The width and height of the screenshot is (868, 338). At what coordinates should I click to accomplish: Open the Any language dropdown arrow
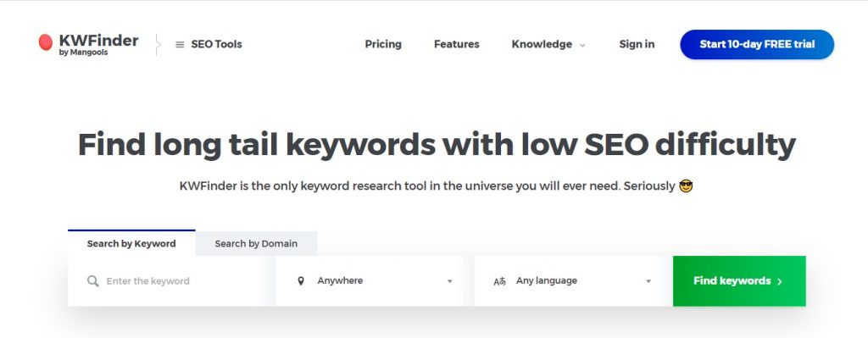coord(648,281)
